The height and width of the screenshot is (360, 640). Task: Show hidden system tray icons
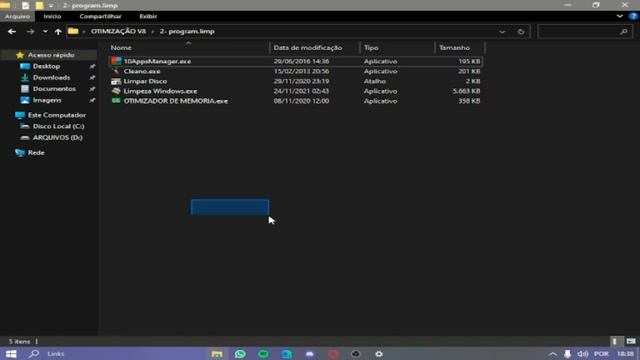pyautogui.click(x=552, y=354)
